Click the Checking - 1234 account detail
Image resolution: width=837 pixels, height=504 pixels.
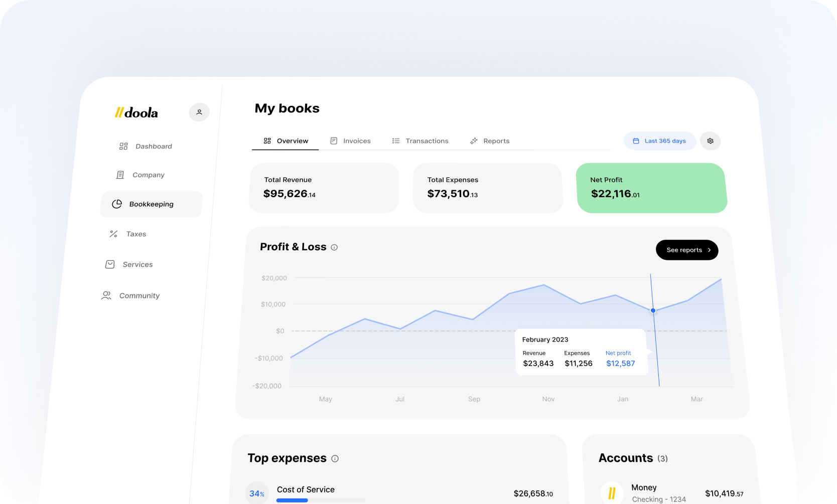[x=659, y=499]
